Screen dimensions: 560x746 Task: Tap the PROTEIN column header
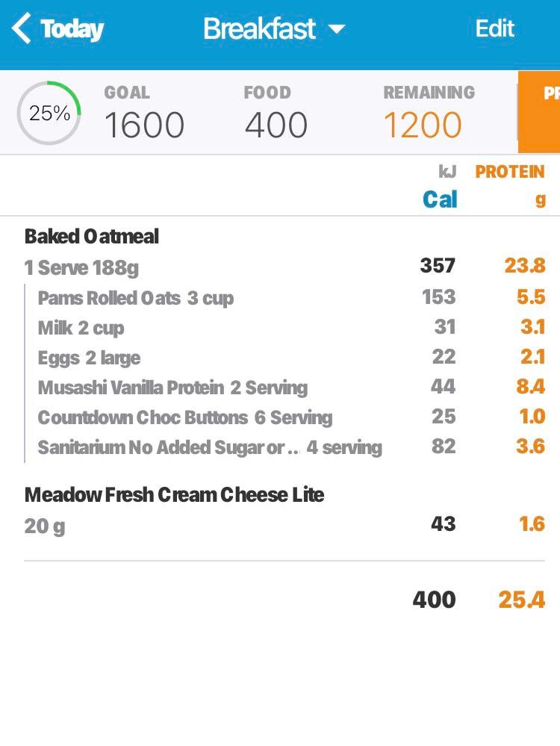510,172
